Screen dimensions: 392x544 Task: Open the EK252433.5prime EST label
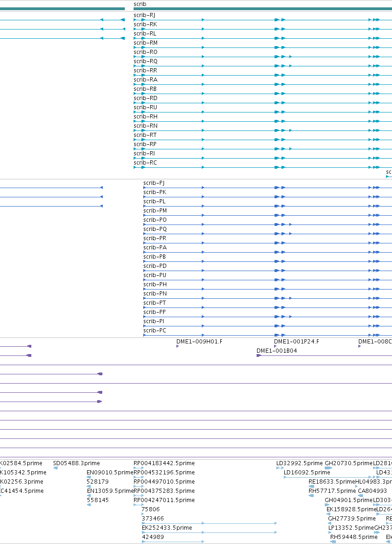(x=167, y=528)
